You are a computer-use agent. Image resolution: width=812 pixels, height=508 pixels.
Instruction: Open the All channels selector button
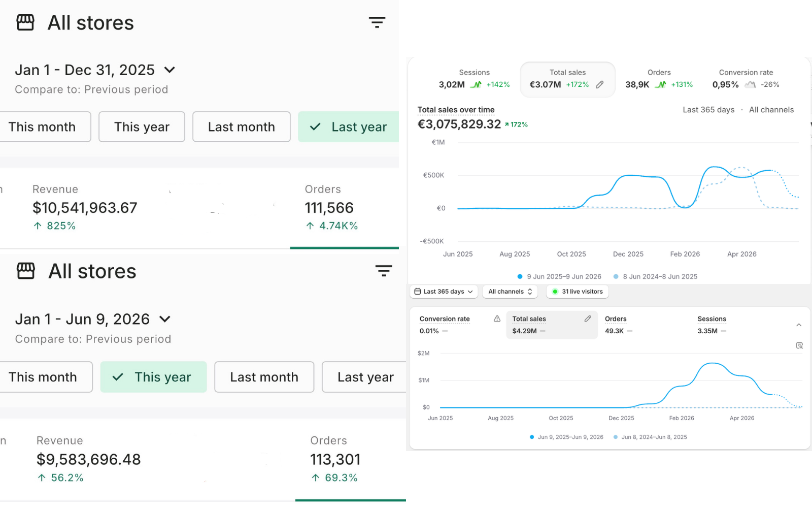510,292
